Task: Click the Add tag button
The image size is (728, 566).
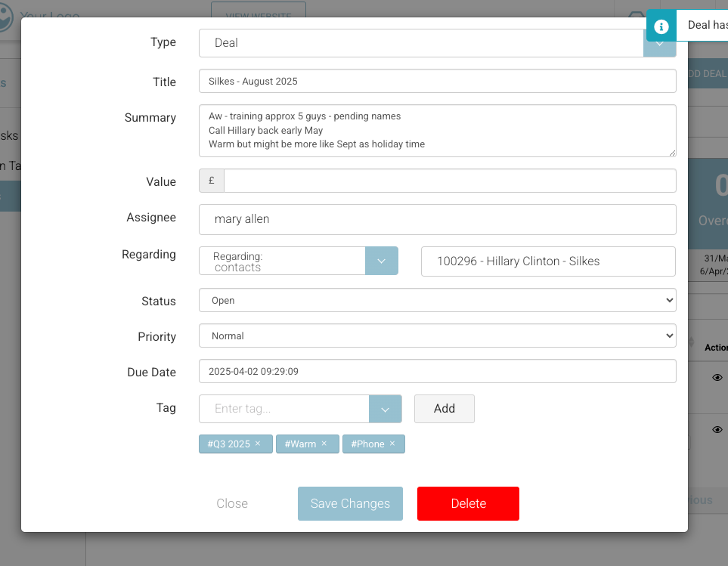Action: (444, 408)
